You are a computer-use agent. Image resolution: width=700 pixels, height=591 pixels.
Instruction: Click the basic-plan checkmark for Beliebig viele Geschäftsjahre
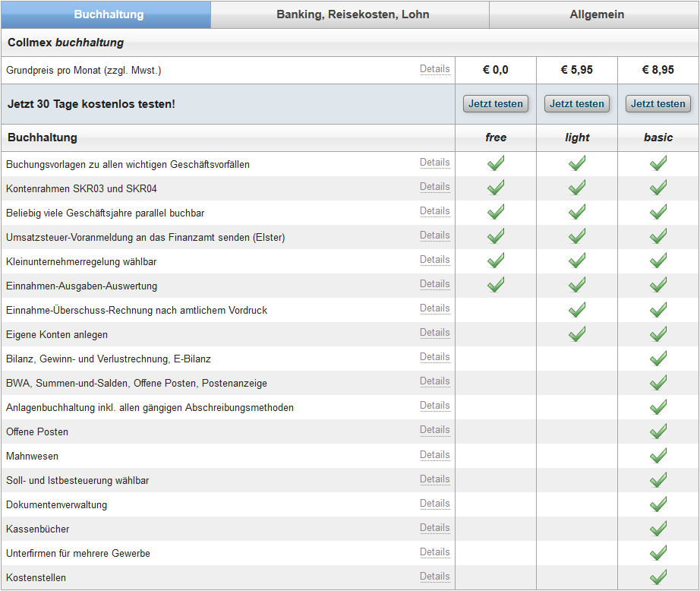point(658,212)
